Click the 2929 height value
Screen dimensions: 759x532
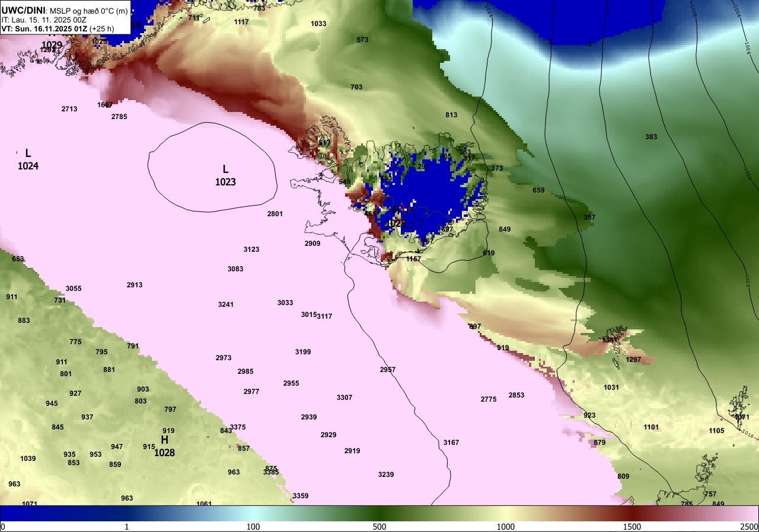pos(329,435)
